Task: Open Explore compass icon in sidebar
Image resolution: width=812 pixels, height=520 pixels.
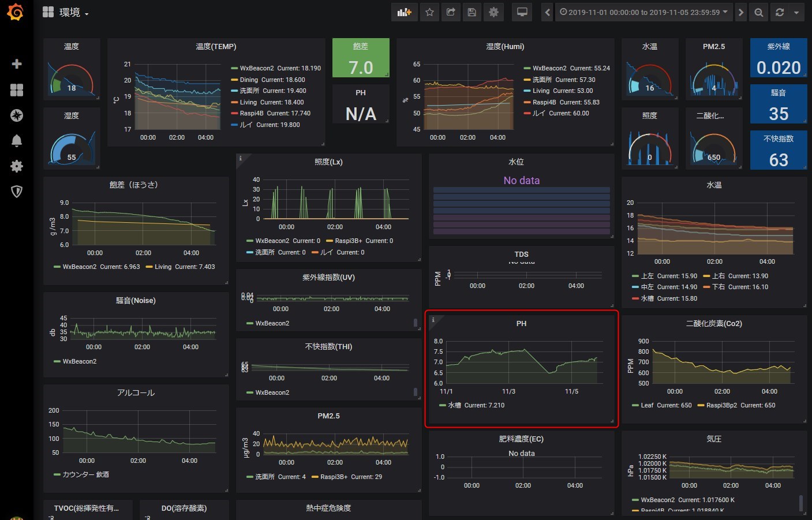Action: [17, 115]
